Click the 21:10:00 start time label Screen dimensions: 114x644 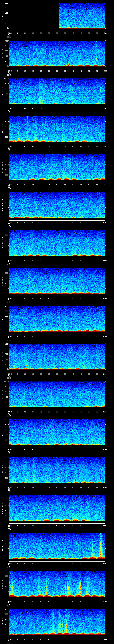(9, 260)
